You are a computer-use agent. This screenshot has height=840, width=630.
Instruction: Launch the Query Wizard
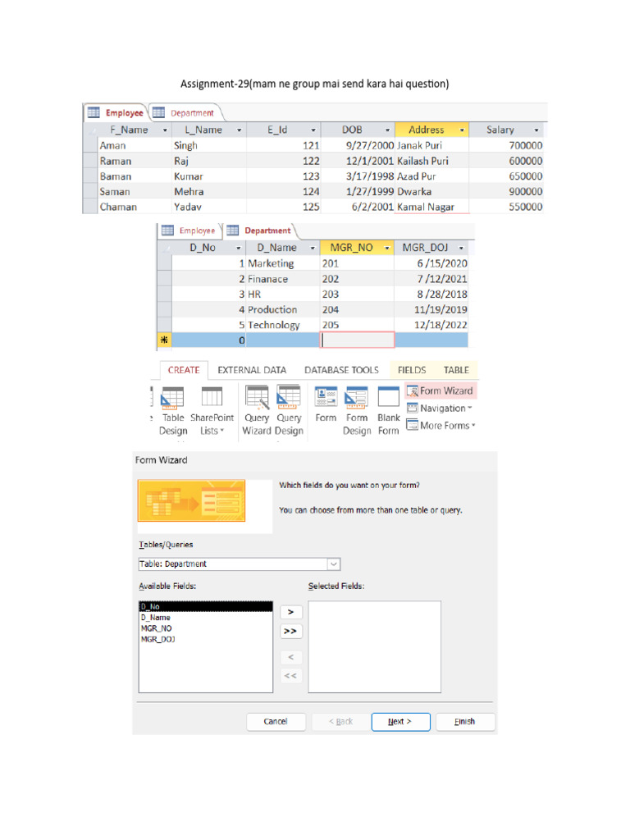click(257, 411)
